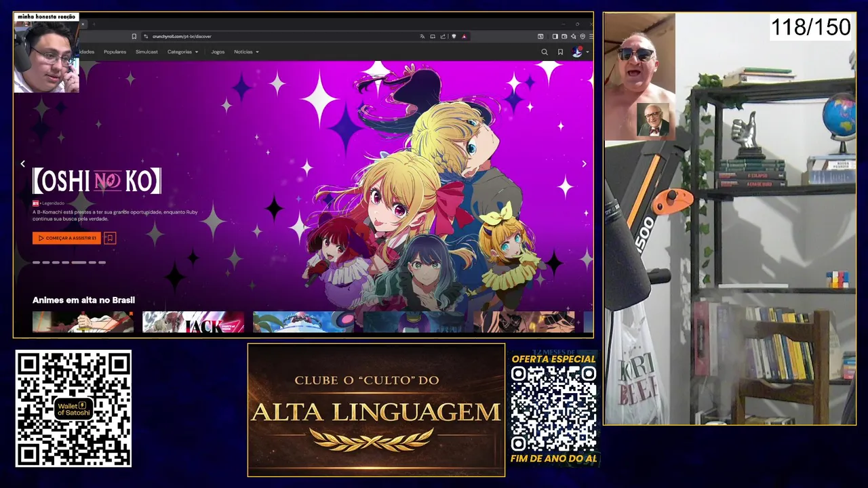This screenshot has height=488, width=868.
Task: View site information icon beside the URL
Action: 146,37
